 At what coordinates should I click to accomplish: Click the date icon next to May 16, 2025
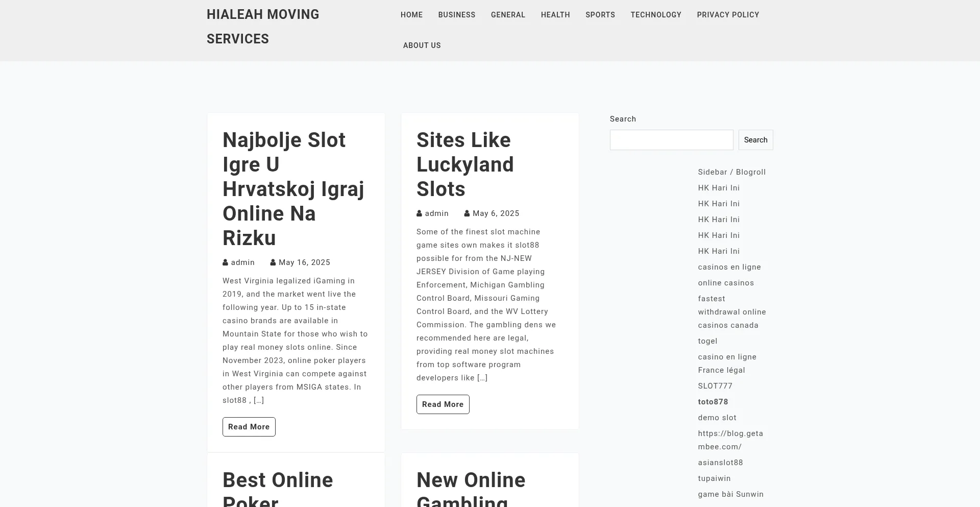pos(273,262)
